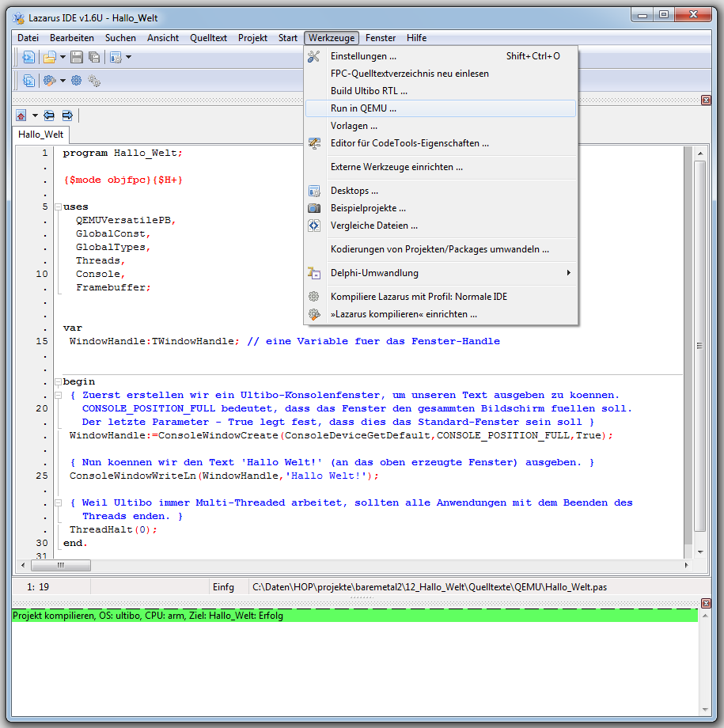Choose Build Ultibo RTL menu entry
Screen dimensions: 724x728
click(440, 91)
